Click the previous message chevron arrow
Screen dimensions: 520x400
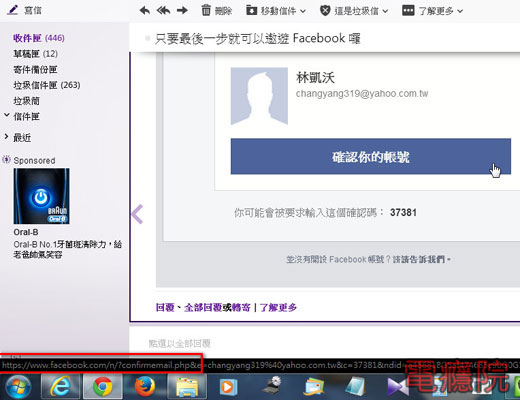(x=137, y=214)
